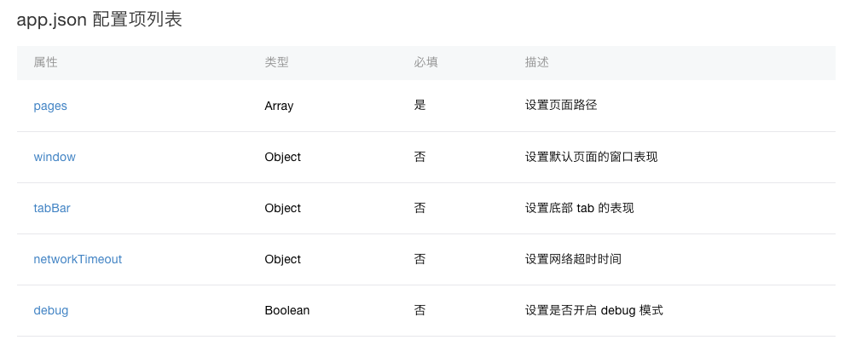Click the 否 cell in the debug row
This screenshot has height=363, width=868.
coord(420,310)
